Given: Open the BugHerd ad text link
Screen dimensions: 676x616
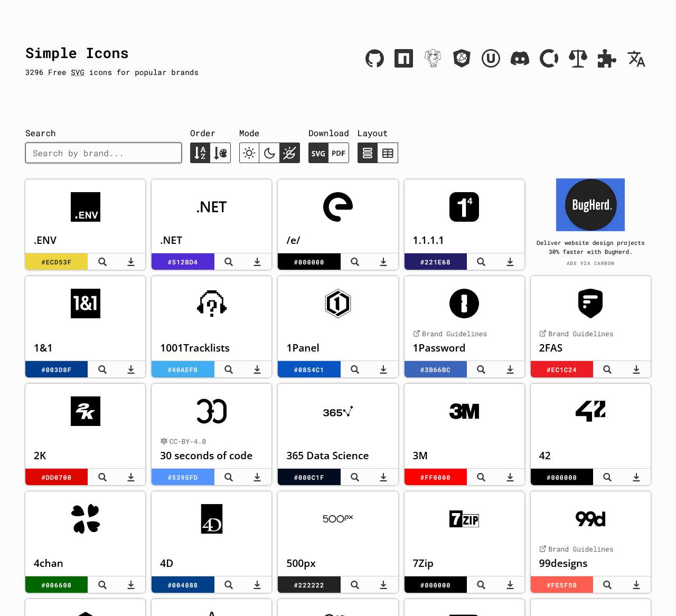Looking at the screenshot, I should pyautogui.click(x=590, y=248).
